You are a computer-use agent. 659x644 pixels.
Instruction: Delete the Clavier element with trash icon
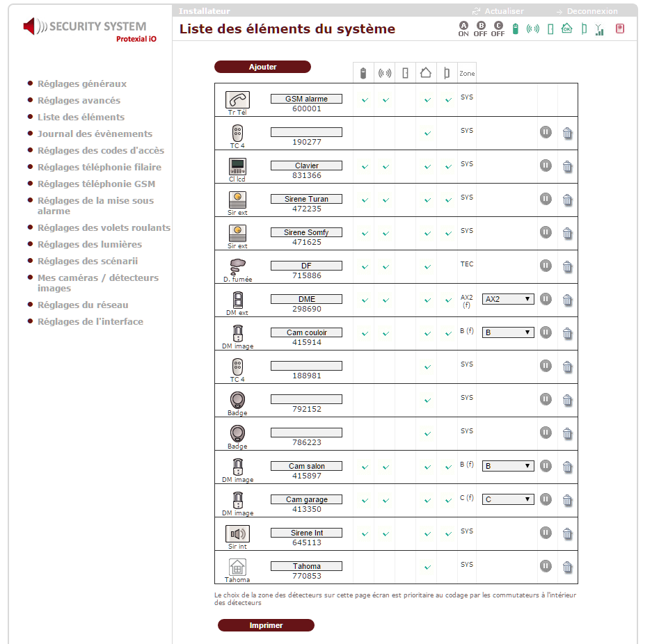pyautogui.click(x=567, y=166)
